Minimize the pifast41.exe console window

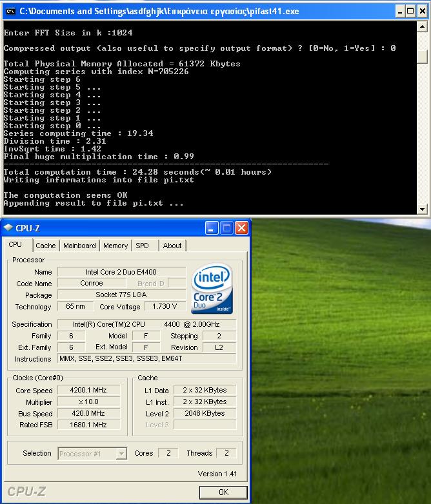(x=400, y=12)
